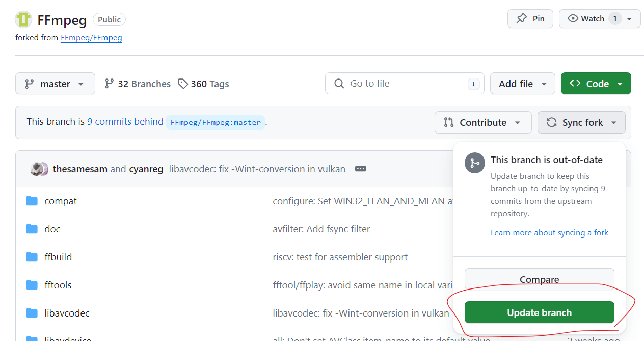Click the sync arrows icon in Sync fork
The height and width of the screenshot is (341, 644).
tap(551, 122)
